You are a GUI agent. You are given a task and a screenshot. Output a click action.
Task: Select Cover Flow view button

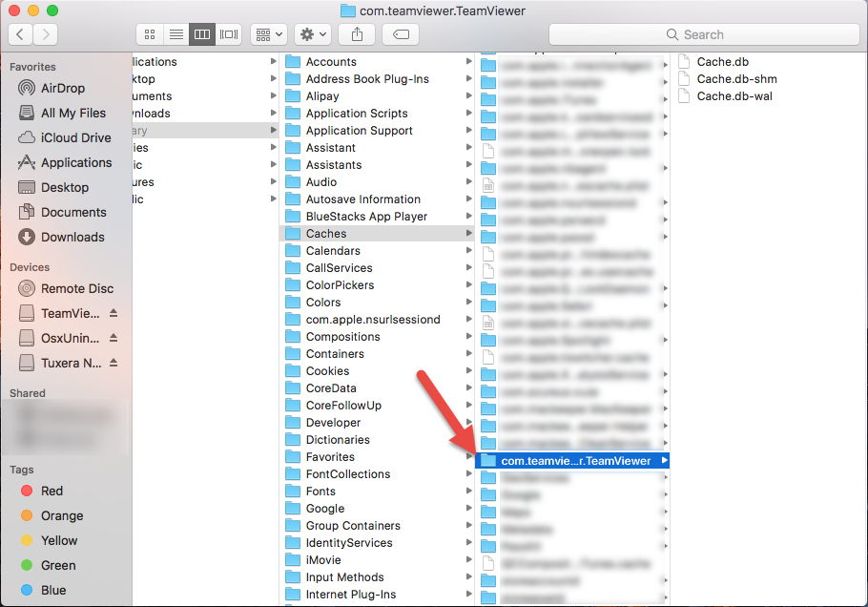[229, 34]
